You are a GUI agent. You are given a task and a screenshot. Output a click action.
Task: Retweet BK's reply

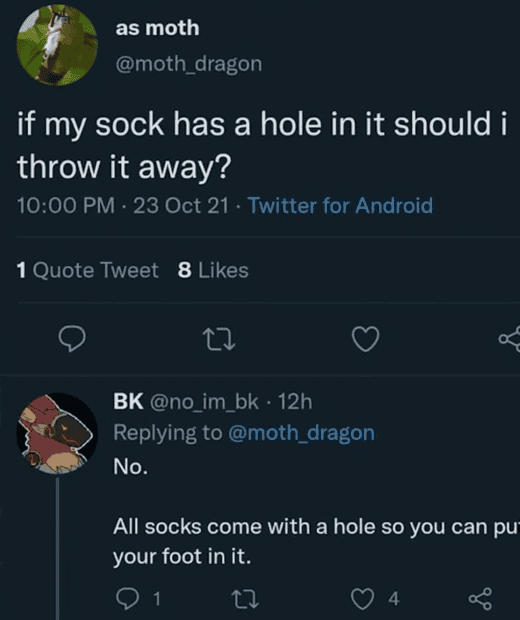tap(245, 599)
